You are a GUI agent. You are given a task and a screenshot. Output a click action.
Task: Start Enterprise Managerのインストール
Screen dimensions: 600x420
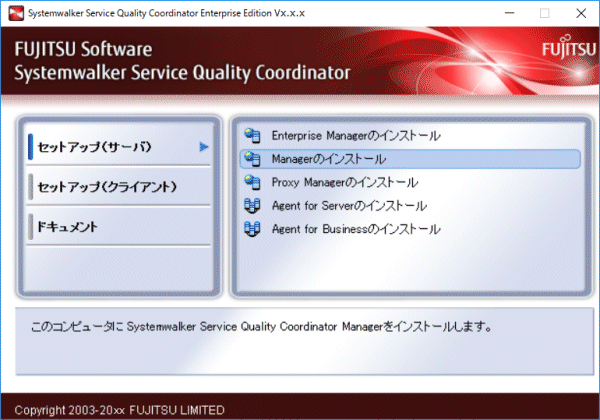(356, 135)
